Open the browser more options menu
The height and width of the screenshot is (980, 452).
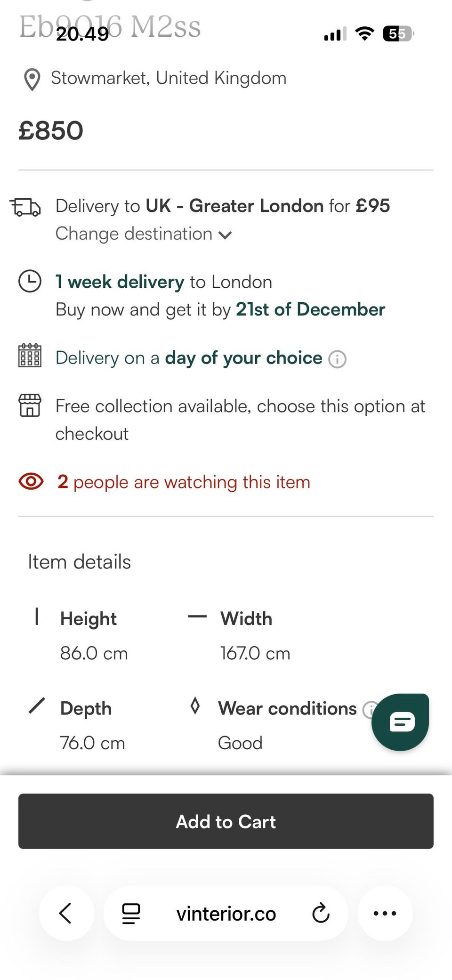pos(385,913)
